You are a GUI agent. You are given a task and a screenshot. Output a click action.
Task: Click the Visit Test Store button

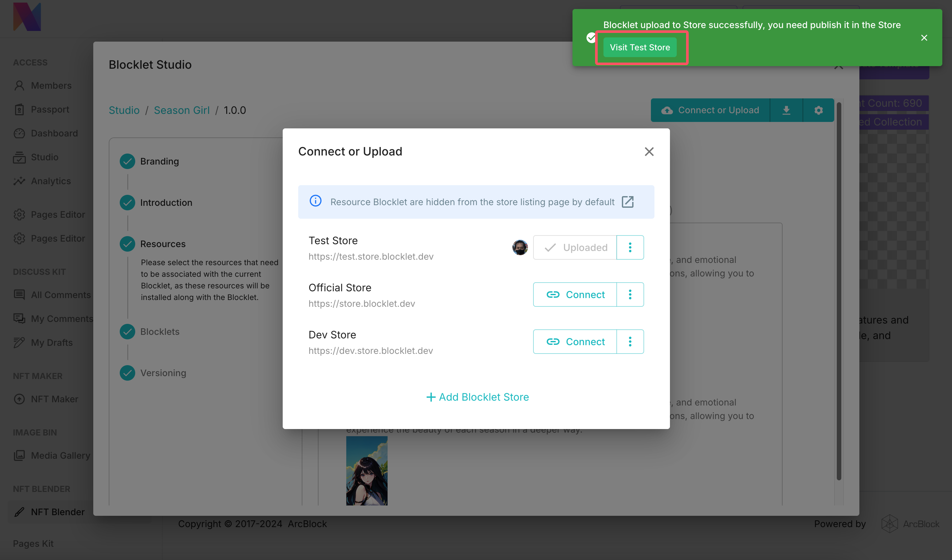pos(640,47)
